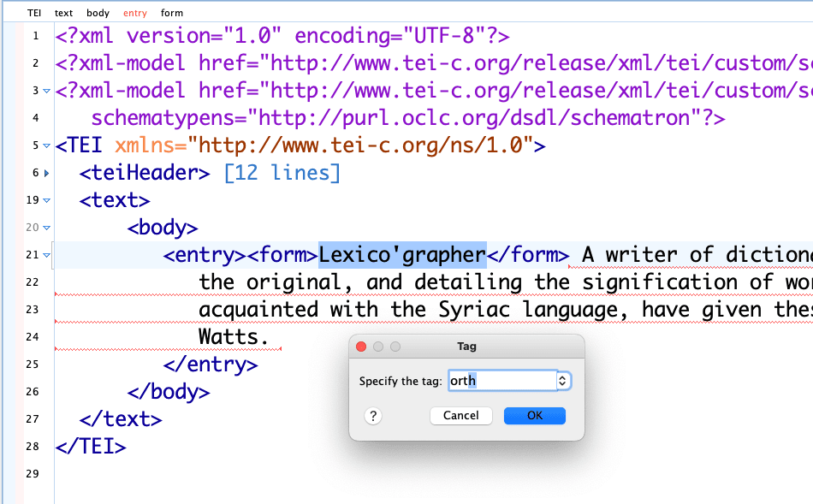Click the closing </TEI> tag on line 28

(x=91, y=447)
